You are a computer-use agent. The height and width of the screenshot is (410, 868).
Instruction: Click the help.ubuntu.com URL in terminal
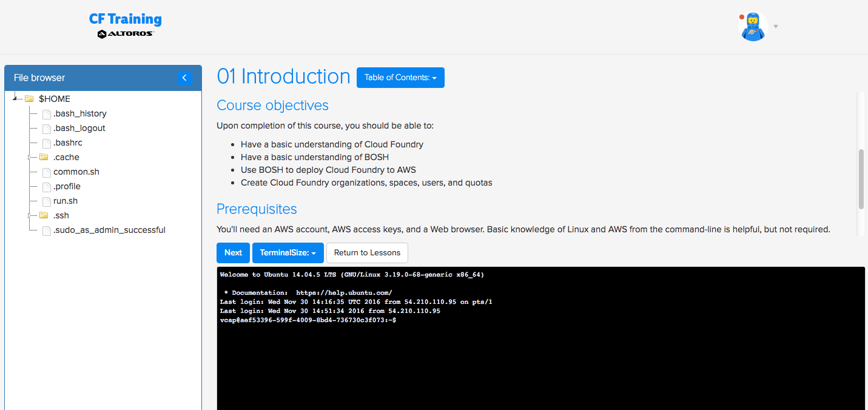(344, 292)
